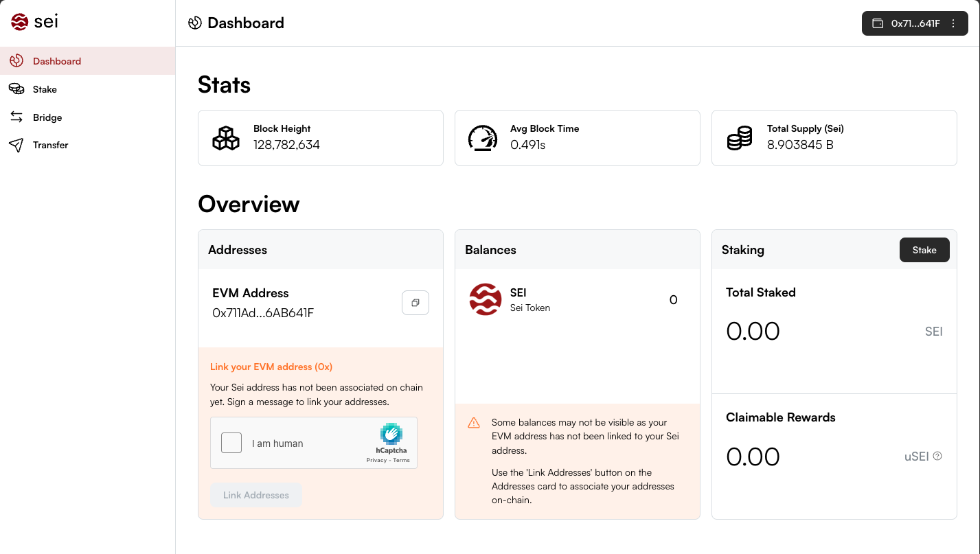
Task: Click the Addresses card header
Action: pyautogui.click(x=321, y=250)
